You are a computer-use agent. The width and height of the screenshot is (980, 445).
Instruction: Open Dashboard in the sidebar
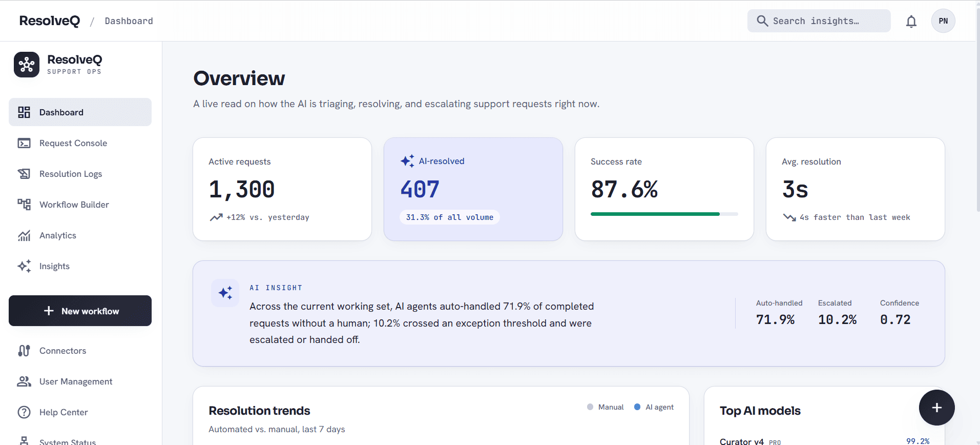[80, 112]
